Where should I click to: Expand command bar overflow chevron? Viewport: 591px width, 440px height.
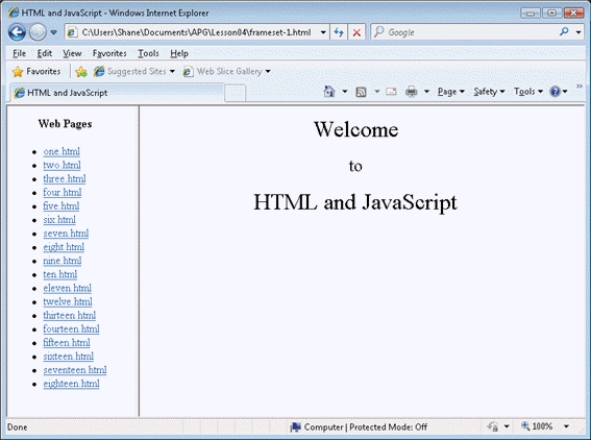pyautogui.click(x=579, y=86)
